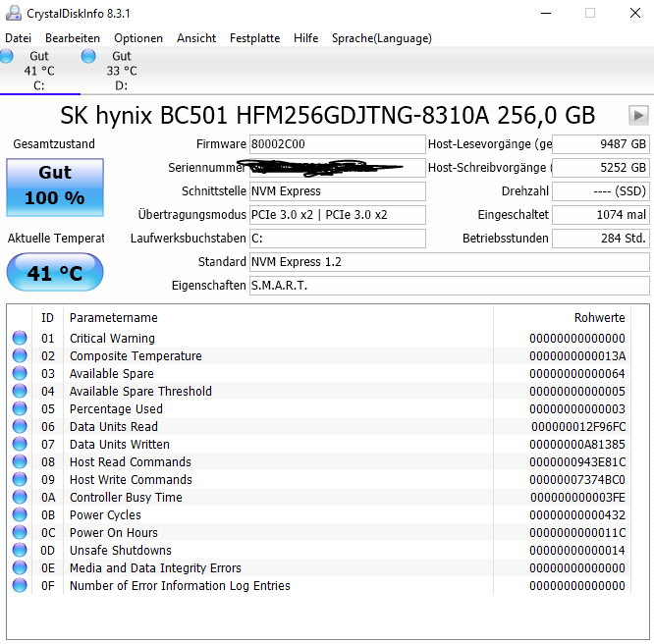
Task: Click status orb for Host Read Commands
Action: click(x=20, y=461)
